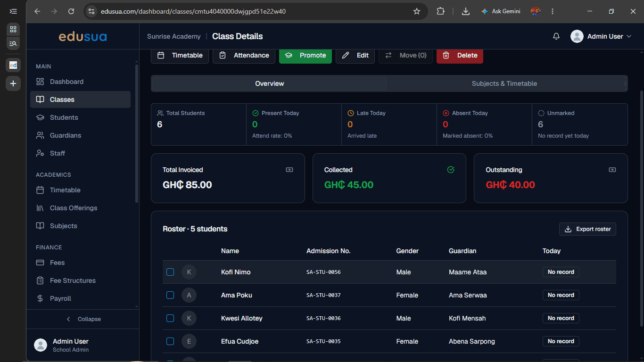Open Fees under Finance
The width and height of the screenshot is (644, 362).
(x=80, y=263)
